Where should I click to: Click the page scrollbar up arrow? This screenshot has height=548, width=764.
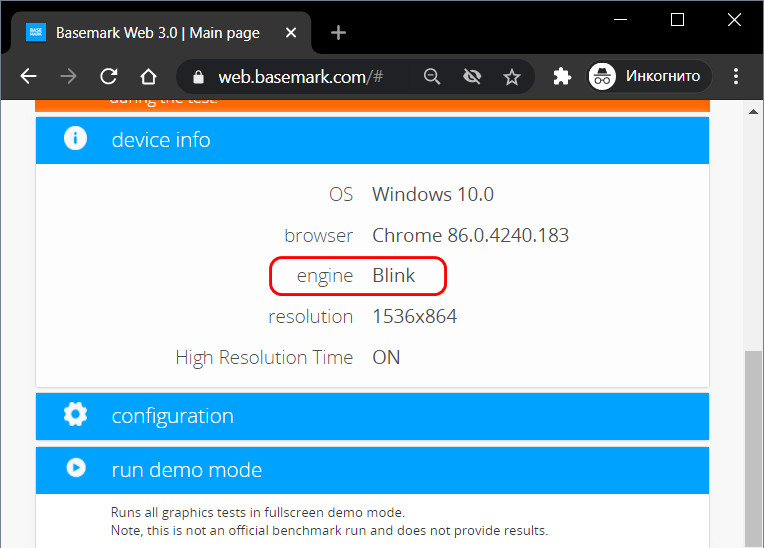753,112
